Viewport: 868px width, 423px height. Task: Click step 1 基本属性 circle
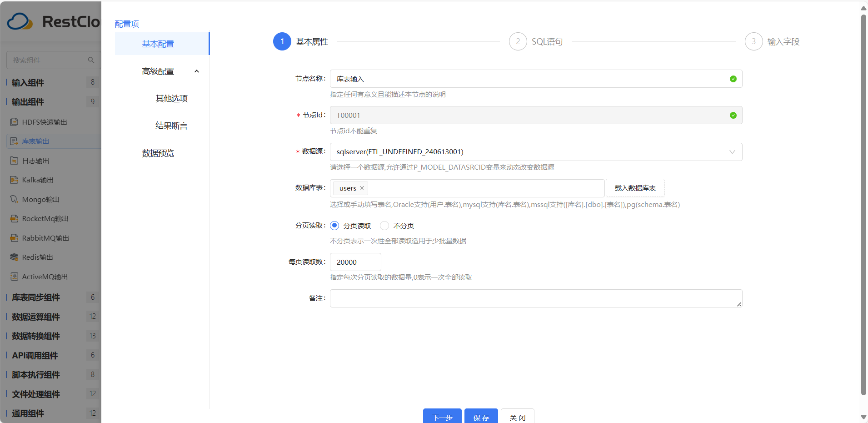coord(282,41)
